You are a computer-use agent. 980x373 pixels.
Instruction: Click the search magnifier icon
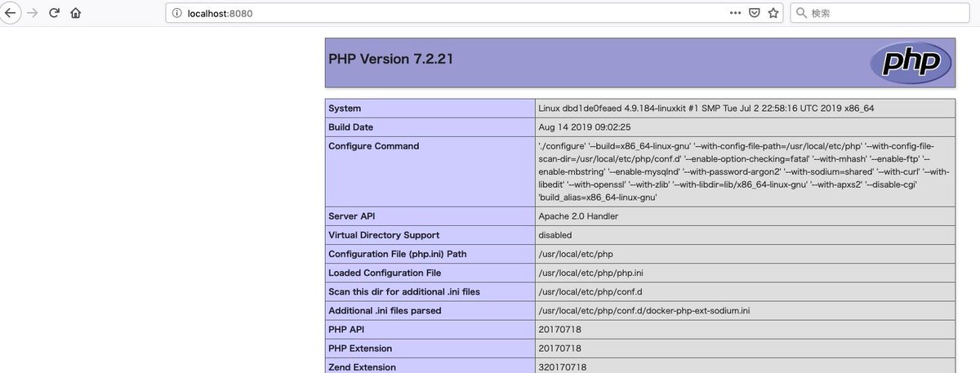coord(801,13)
